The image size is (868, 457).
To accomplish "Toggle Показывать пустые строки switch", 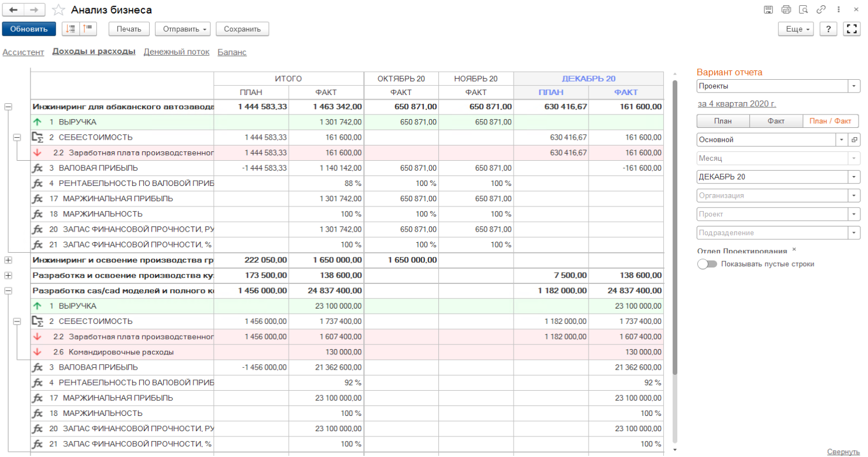I will pyautogui.click(x=707, y=264).
